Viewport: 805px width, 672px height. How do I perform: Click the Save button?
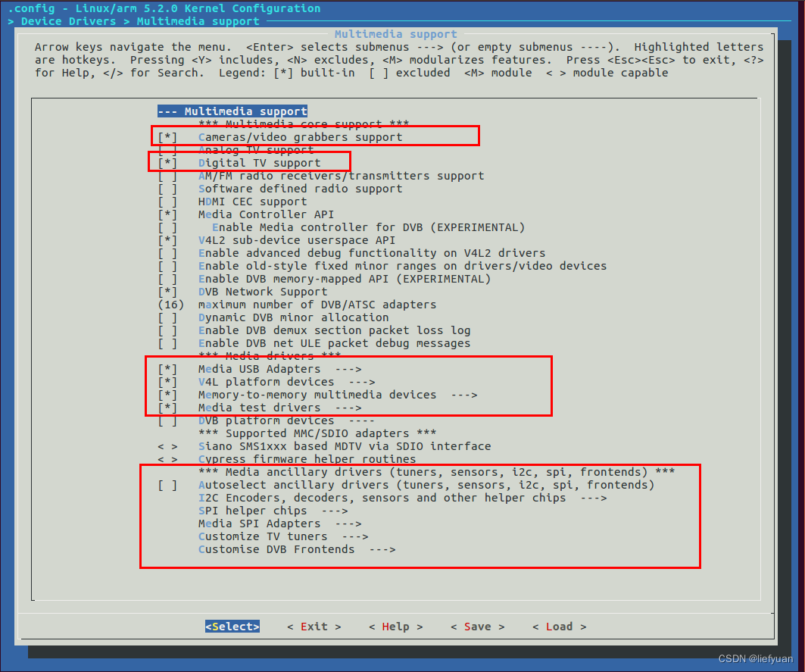pyautogui.click(x=477, y=627)
